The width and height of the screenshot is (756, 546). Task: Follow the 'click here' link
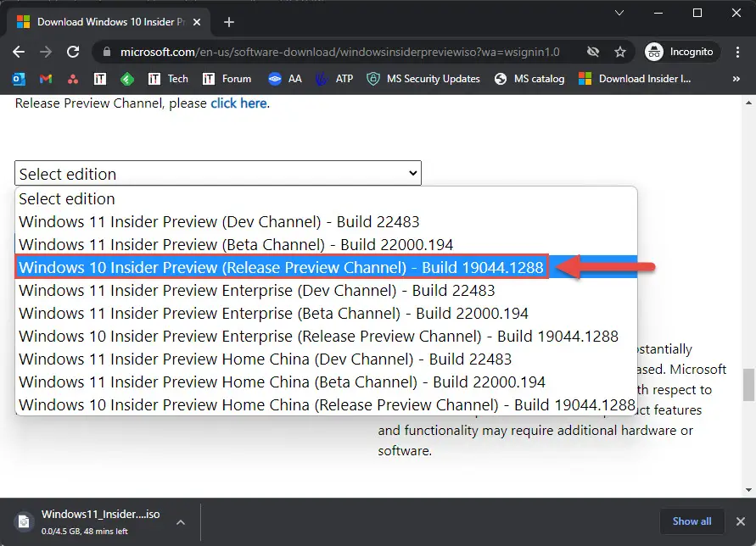(x=238, y=103)
